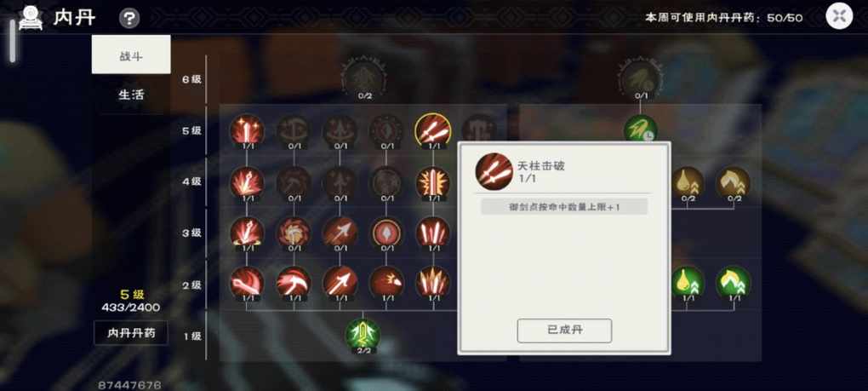Click the vertical scrollbar handle at far left
868x391 pixels.
pyautogui.click(x=12, y=42)
